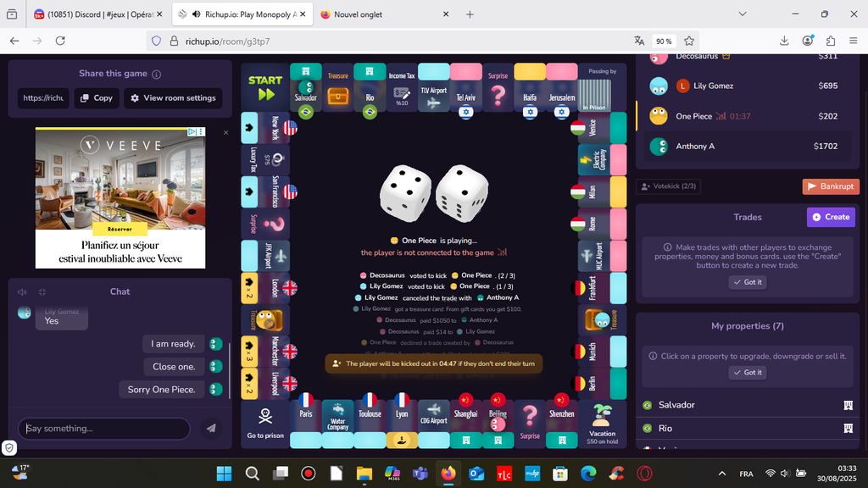The height and width of the screenshot is (488, 868).
Task: Open the Windows Start menu
Action: [x=224, y=474]
